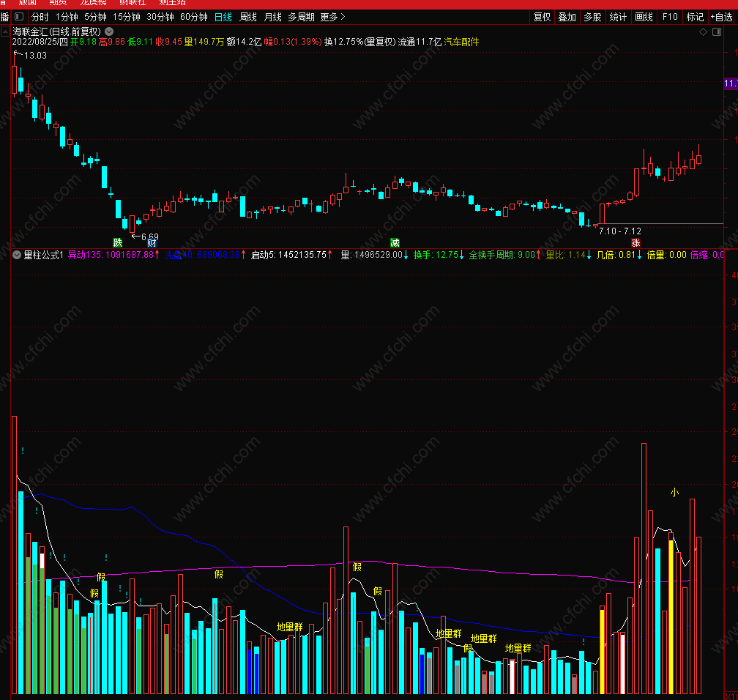The width and height of the screenshot is (738, 700).
Task: Click the yellow 小 label in volume panel
Action: click(674, 492)
